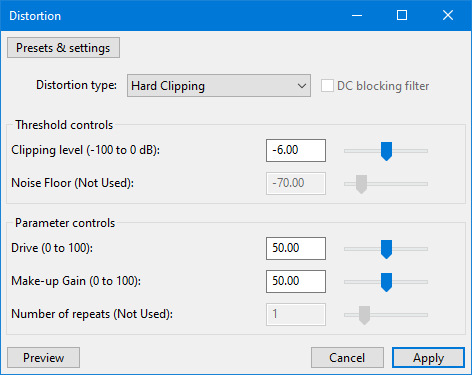Click the Make-up Gain slider handle

tap(386, 282)
